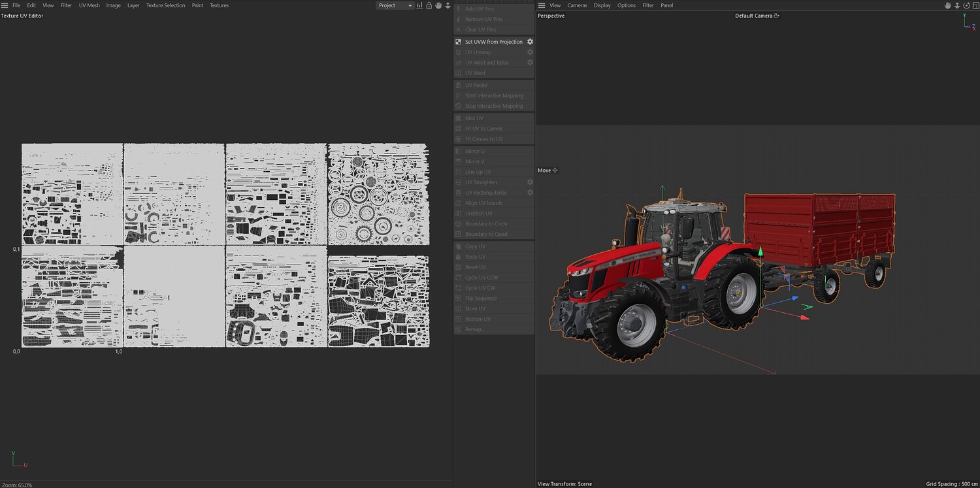Toggle the viewport maximize layout icon
980x488 pixels.
(975, 5)
